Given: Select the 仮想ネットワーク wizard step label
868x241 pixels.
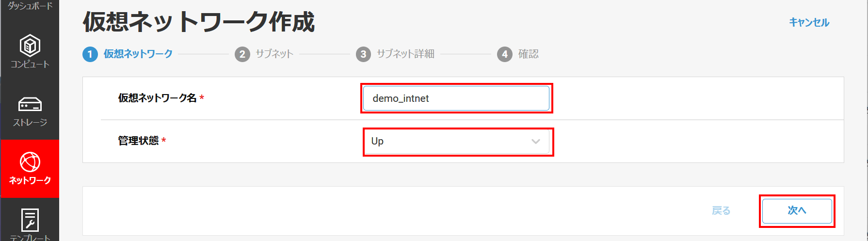Looking at the screenshot, I should point(138,54).
